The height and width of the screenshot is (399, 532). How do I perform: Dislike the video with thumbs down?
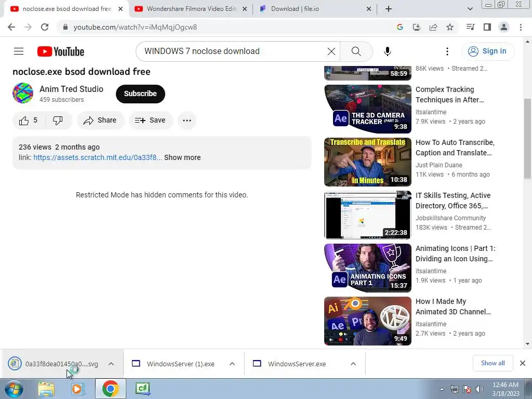pyautogui.click(x=58, y=121)
